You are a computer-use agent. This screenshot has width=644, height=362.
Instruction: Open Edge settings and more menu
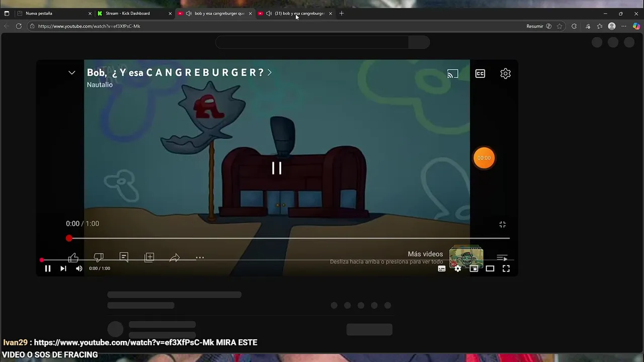pyautogui.click(x=624, y=26)
